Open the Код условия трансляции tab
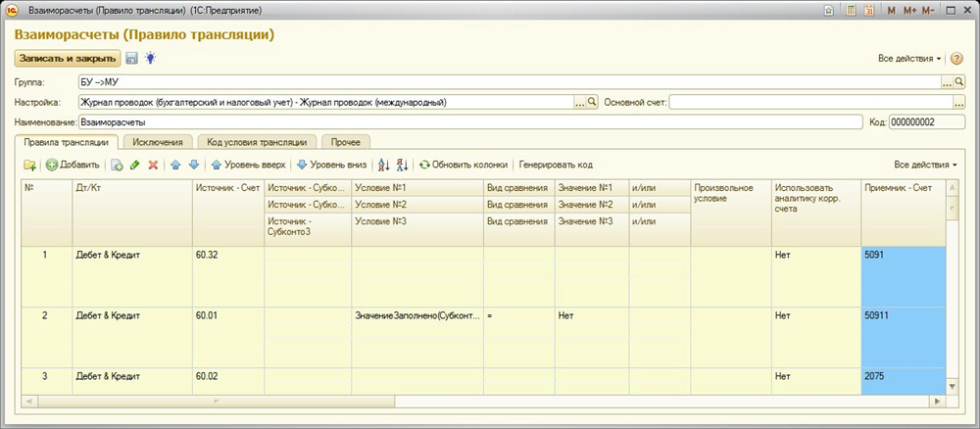 pyautogui.click(x=257, y=142)
